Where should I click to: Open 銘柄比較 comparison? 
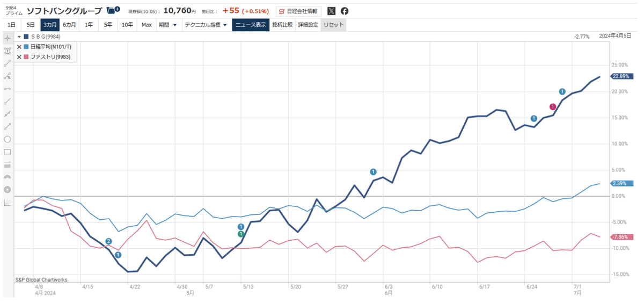coord(282,25)
